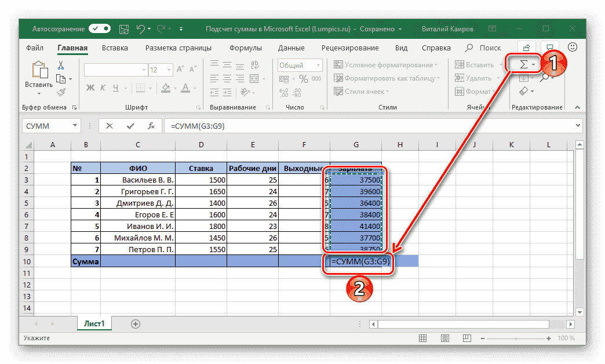Click the Cut scissors icon
This screenshot has height=364, width=605.
[61, 65]
